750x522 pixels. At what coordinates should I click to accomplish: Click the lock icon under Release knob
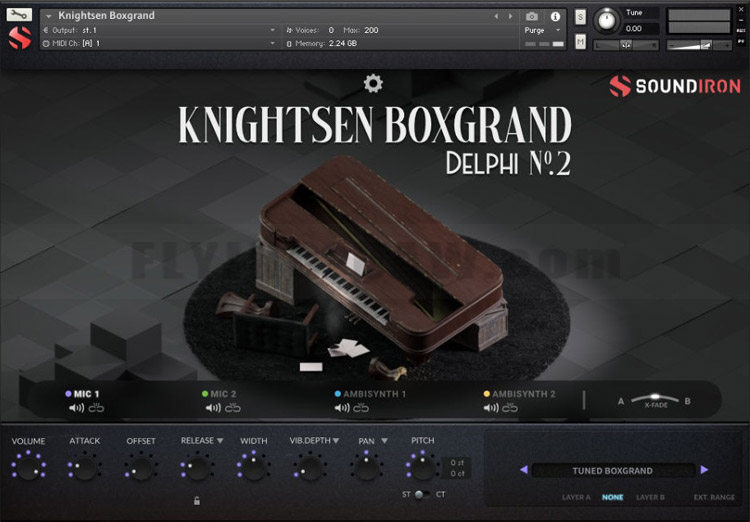[197, 501]
